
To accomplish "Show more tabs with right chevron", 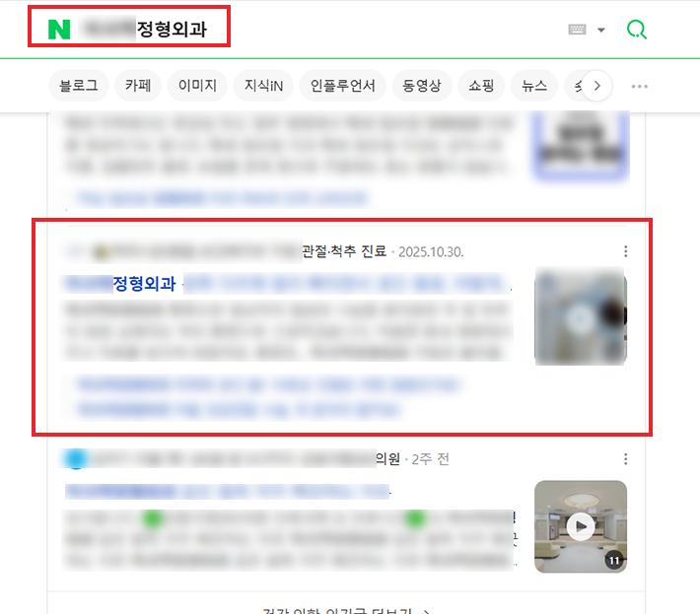I will point(596,85).
